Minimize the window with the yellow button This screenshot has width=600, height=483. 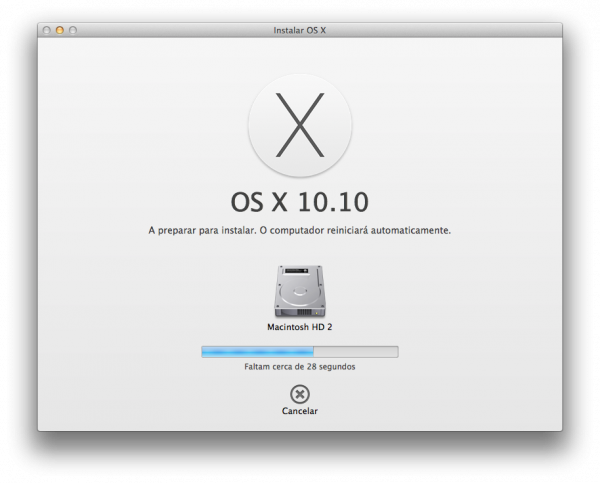[60, 30]
